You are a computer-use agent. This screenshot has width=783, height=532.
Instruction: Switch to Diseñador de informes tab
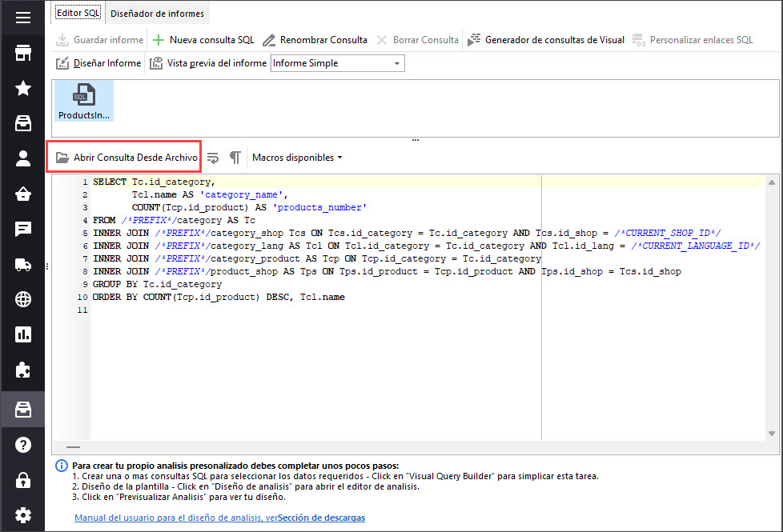click(157, 14)
